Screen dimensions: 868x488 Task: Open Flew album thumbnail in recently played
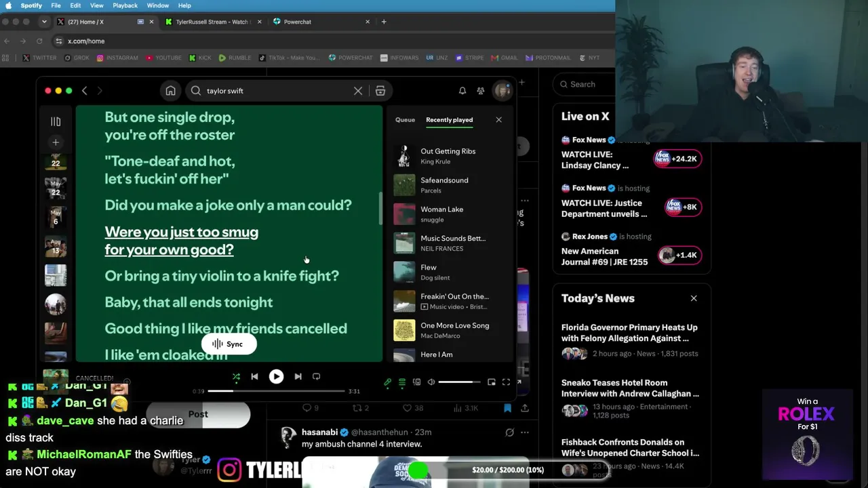(x=404, y=272)
